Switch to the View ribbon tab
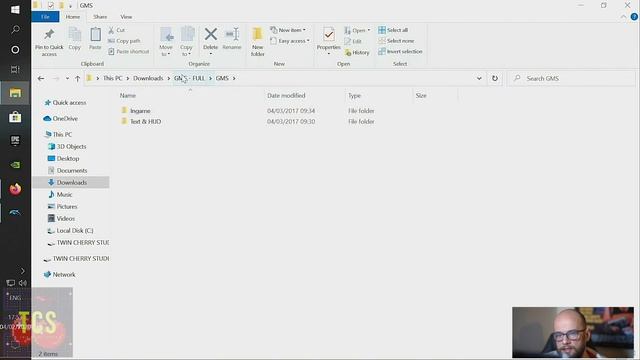The width and height of the screenshot is (640, 360). tap(126, 17)
